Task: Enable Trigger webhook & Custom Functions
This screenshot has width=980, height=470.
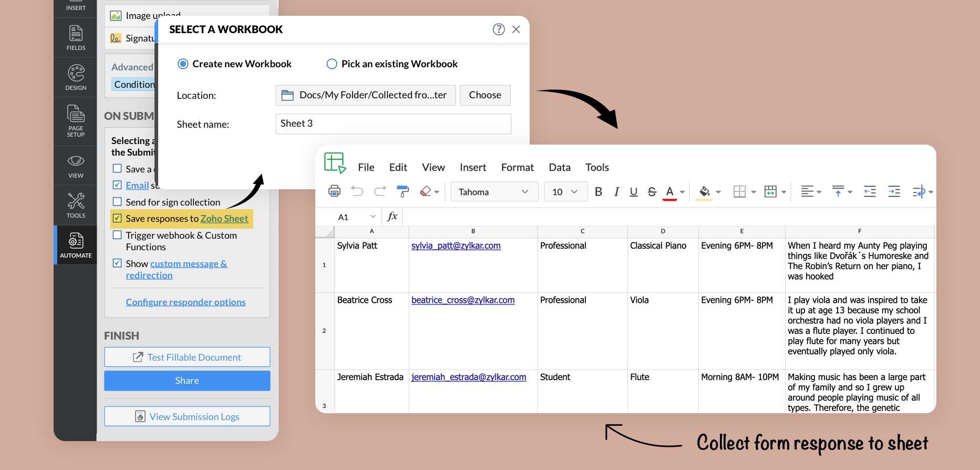Action: point(118,235)
